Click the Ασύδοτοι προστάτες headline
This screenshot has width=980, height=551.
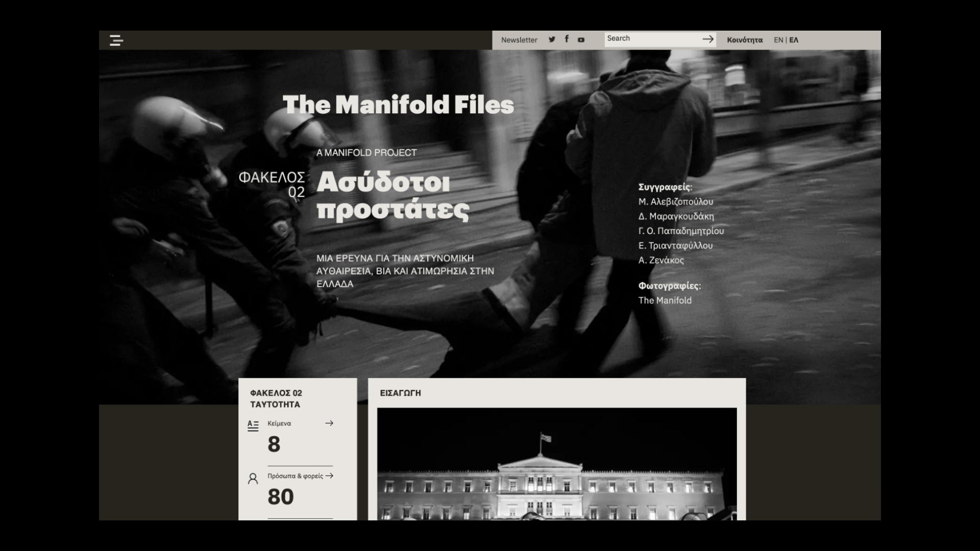click(393, 196)
